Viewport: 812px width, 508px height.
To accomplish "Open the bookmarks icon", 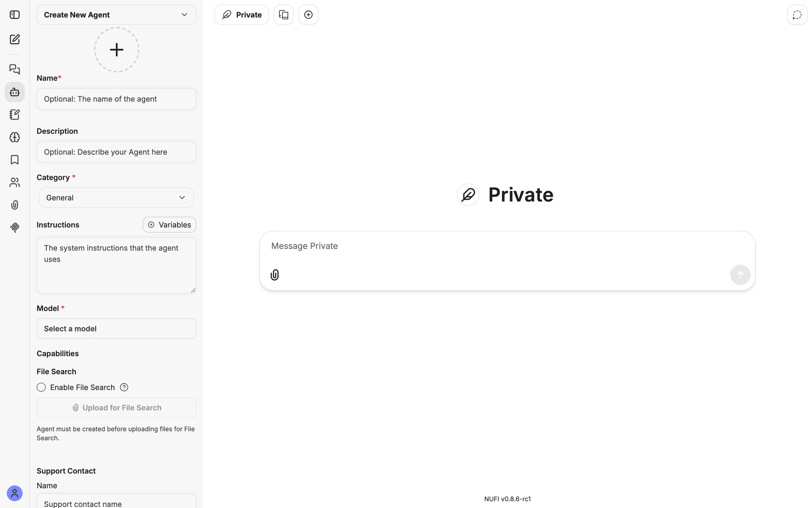I will [14, 159].
